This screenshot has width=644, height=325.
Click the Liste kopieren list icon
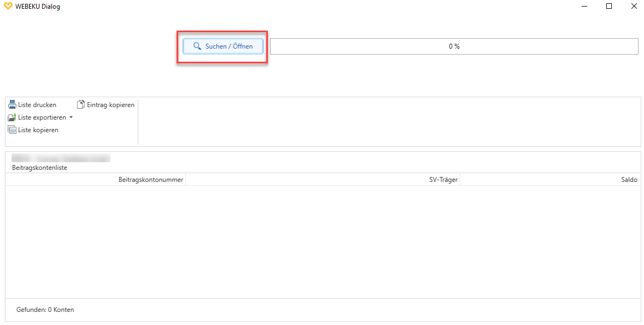tap(12, 130)
